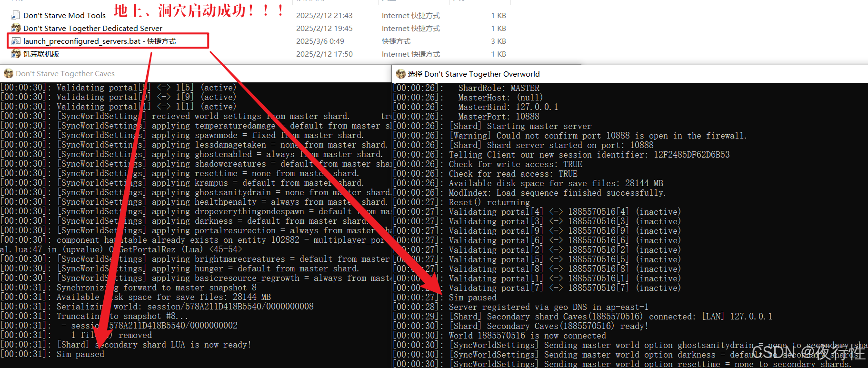Select launch_preconfigured_servers.bat - 快捷方式 file name

pos(100,41)
